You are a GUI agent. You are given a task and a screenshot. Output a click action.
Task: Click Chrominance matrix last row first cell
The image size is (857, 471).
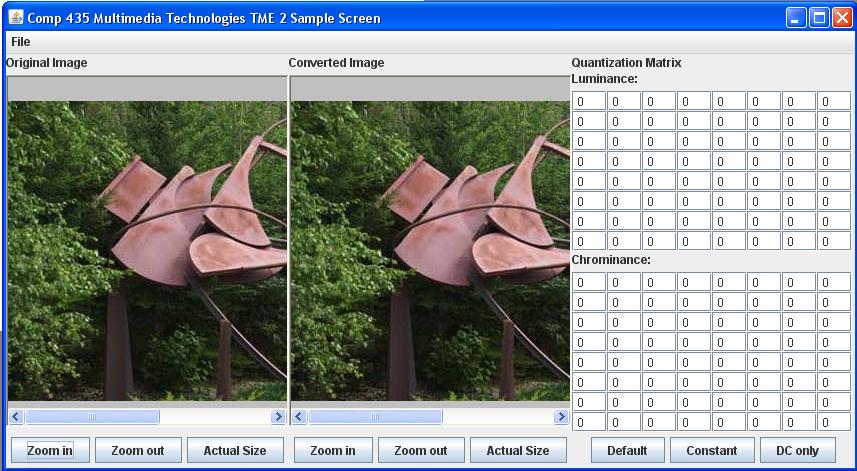[x=589, y=422]
